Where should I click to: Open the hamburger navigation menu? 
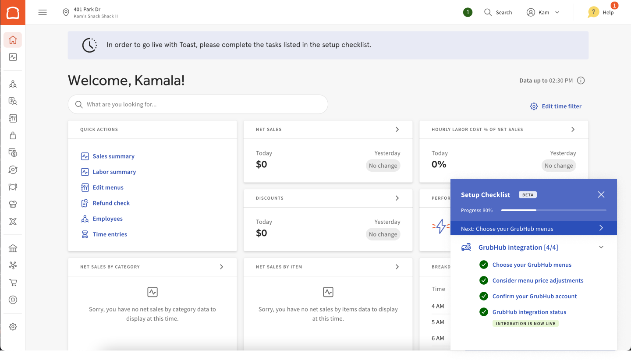tap(43, 12)
